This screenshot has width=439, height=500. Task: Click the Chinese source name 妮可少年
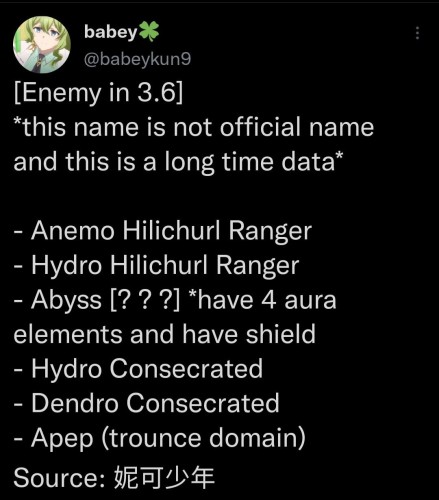point(164,478)
